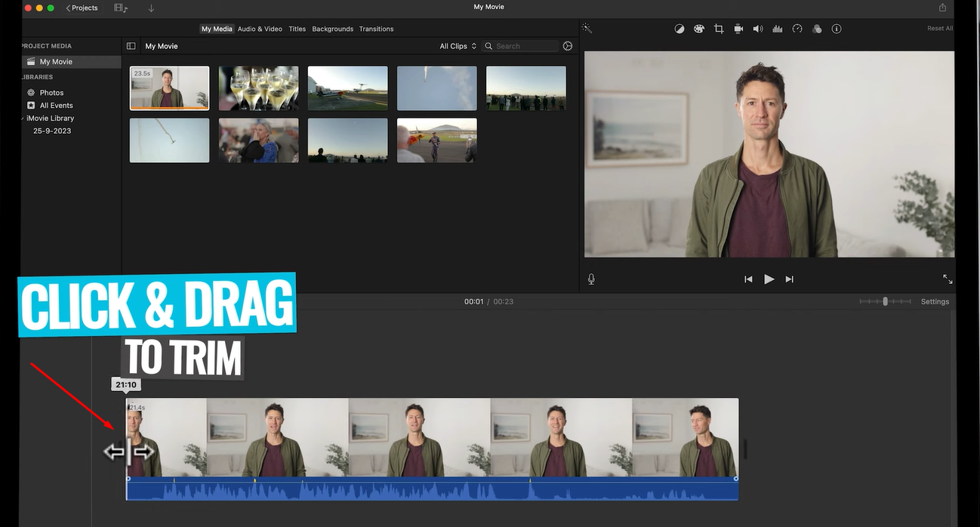Switch to the Titles tab

[x=297, y=29]
